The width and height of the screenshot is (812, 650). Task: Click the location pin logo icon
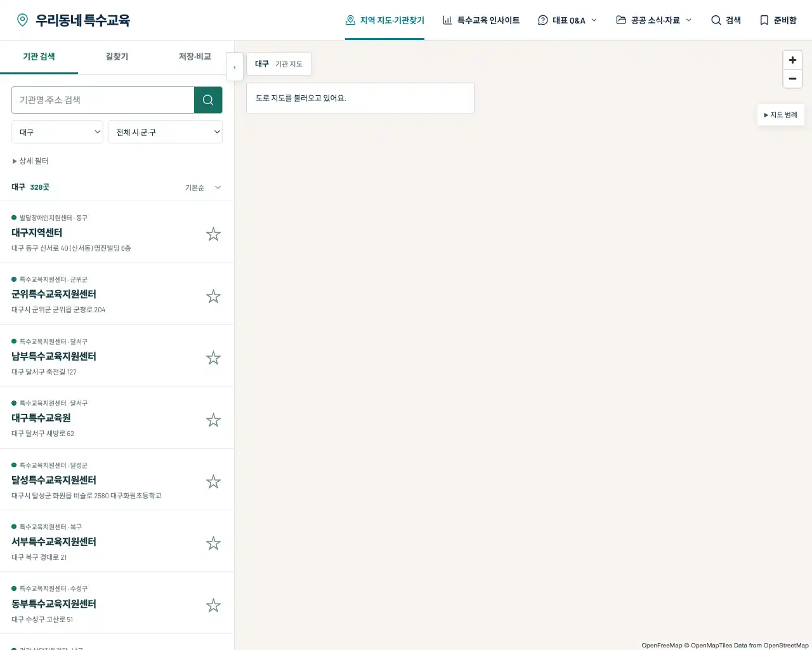[22, 20]
